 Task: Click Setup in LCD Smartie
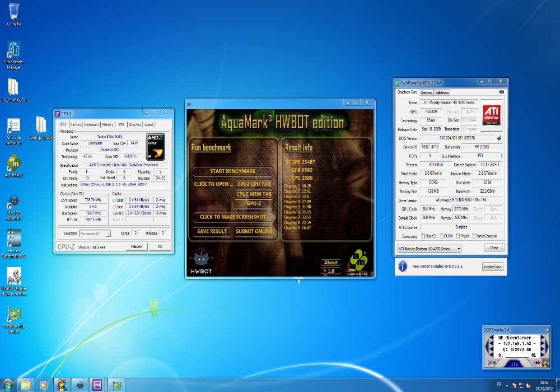pyautogui.click(x=492, y=362)
